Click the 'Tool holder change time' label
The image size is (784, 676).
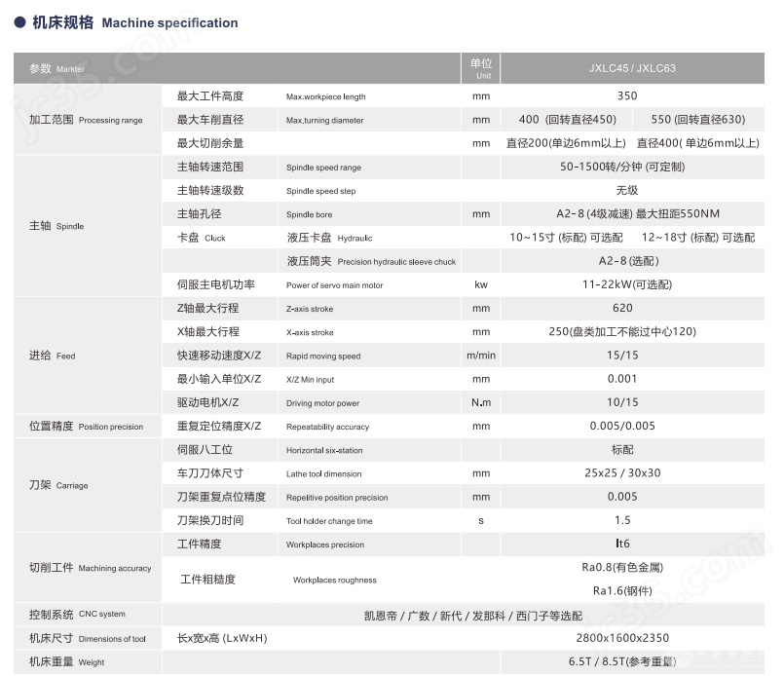pyautogui.click(x=329, y=521)
